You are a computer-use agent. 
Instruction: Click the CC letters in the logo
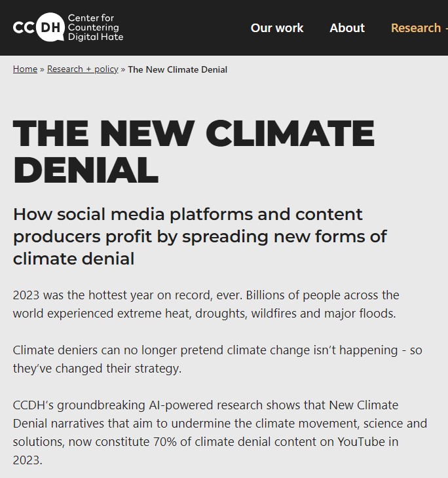[x=24, y=28]
